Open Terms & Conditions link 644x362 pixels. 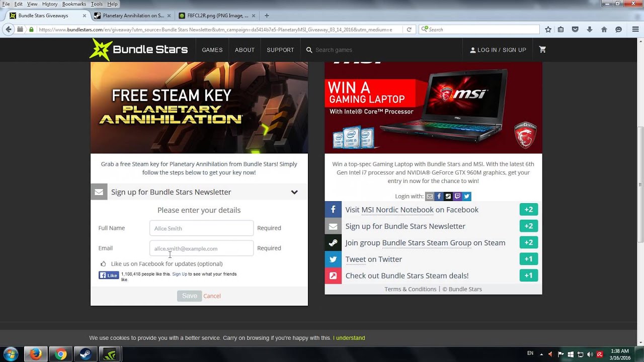coord(411,289)
